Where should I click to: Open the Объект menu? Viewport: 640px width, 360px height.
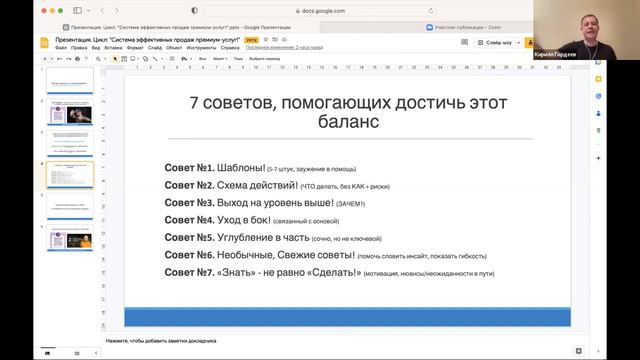tap(174, 48)
